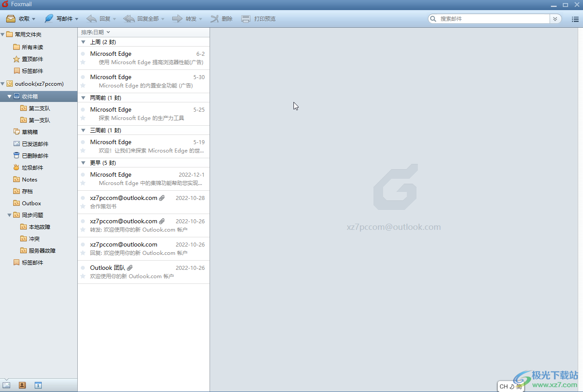
Task: Click the CH input method indicator
Action: (x=503, y=387)
